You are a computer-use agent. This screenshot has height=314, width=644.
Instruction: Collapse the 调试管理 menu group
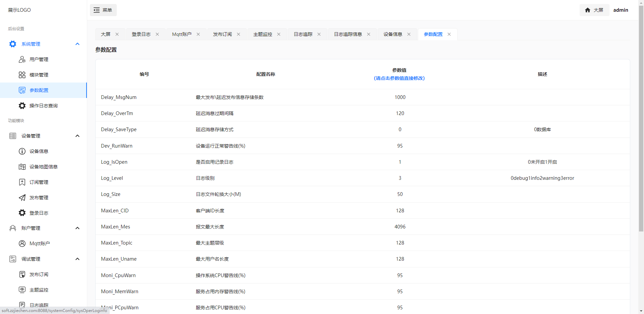[77, 259]
